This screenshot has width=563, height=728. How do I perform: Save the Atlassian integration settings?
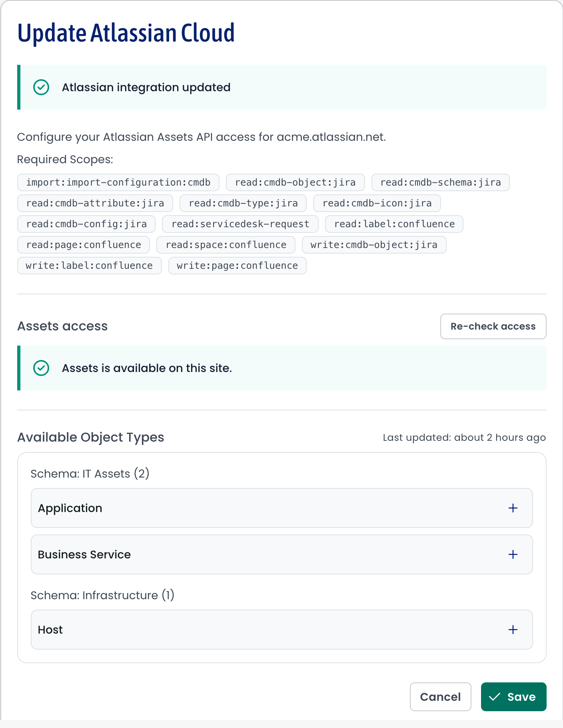click(513, 697)
